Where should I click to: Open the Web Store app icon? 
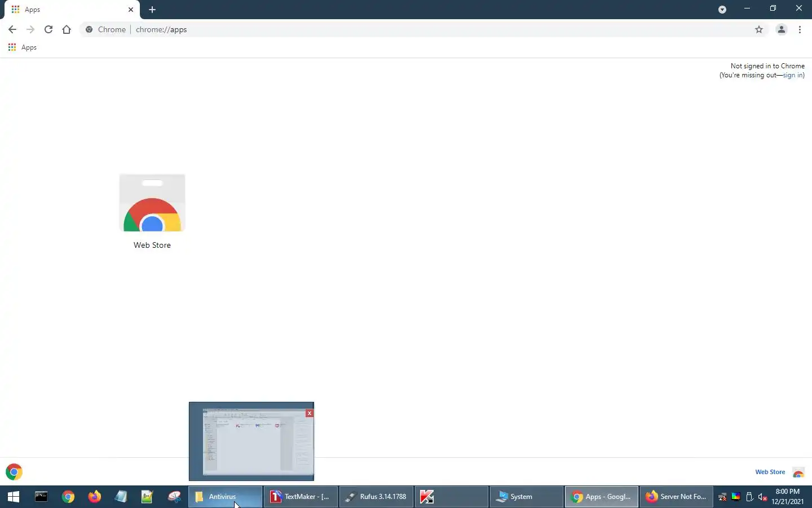click(152, 203)
